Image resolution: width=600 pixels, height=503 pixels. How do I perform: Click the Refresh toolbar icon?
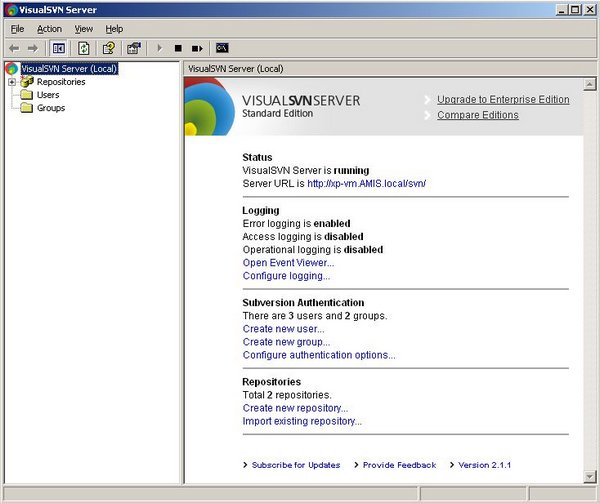tap(82, 48)
